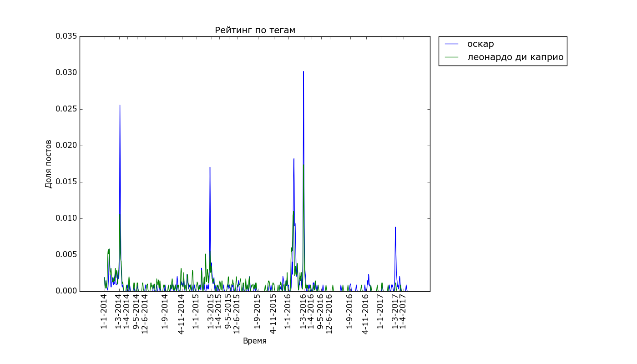This screenshot has width=637, height=364.
Task: Click the blue peak near 0.025 in March 2014
Action: pyautogui.click(x=120, y=105)
